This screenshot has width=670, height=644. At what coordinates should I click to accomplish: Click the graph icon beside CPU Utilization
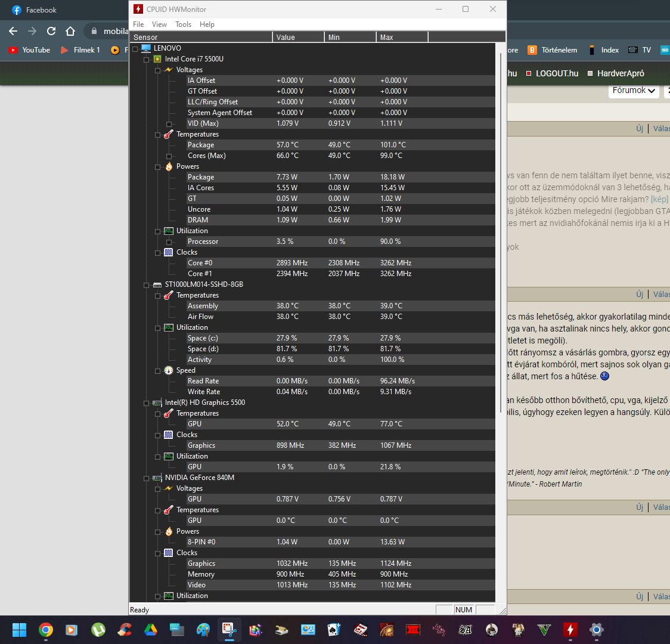(169, 231)
